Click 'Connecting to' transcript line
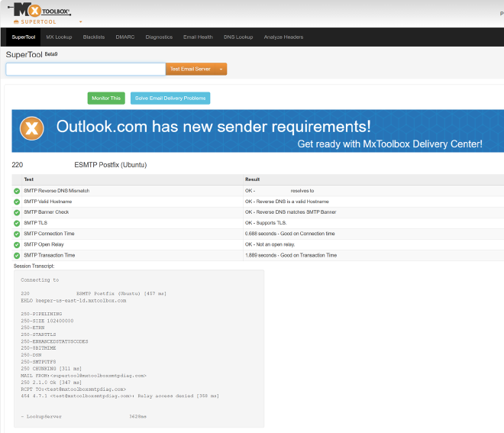 click(40, 280)
